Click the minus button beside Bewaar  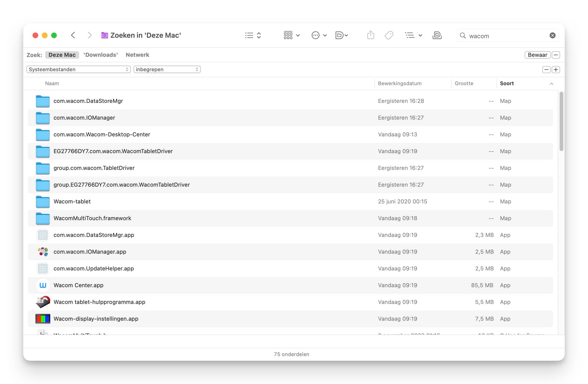(556, 55)
